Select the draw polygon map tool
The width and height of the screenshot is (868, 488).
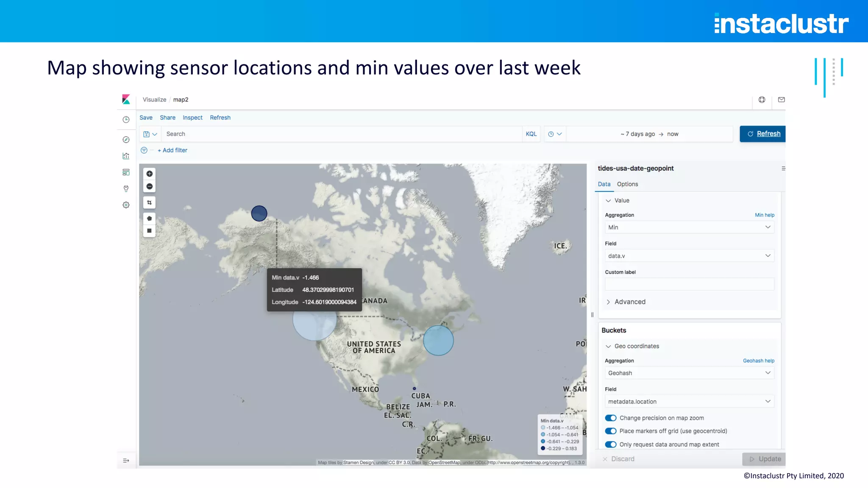click(149, 219)
